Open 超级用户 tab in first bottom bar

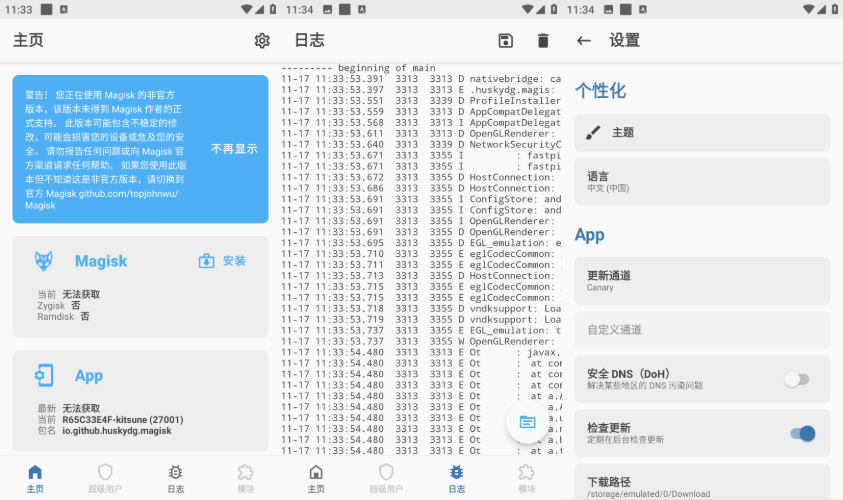tap(105, 478)
